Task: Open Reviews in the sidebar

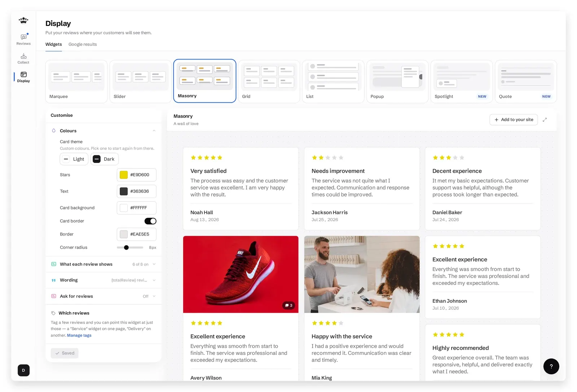Action: (x=23, y=39)
